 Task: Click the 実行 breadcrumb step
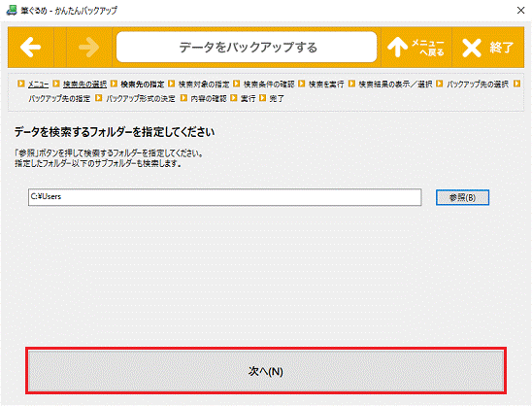pos(248,99)
